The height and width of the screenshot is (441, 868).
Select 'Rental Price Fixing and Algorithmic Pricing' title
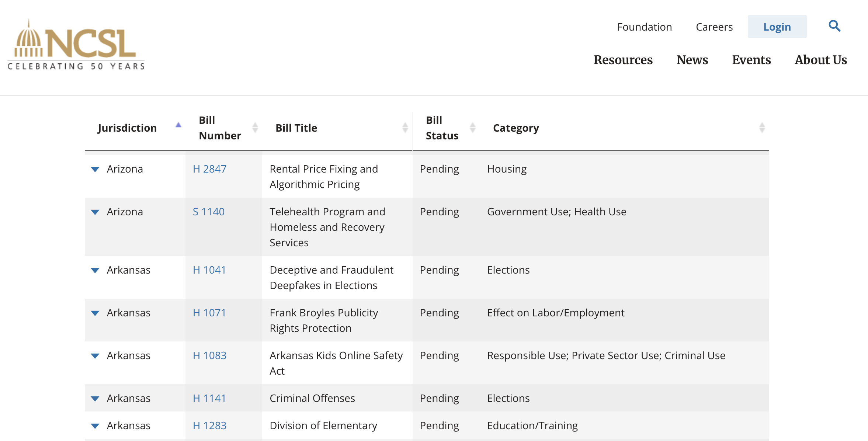click(324, 177)
